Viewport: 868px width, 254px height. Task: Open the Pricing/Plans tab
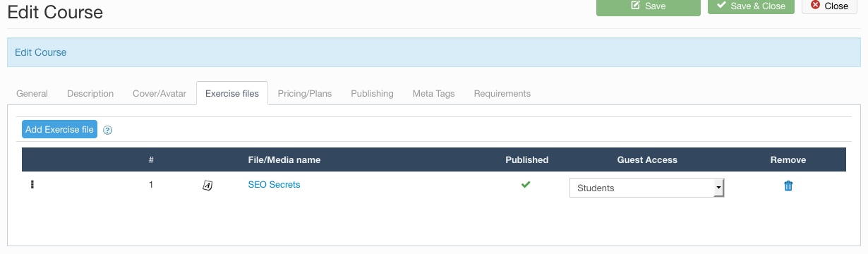(x=305, y=93)
